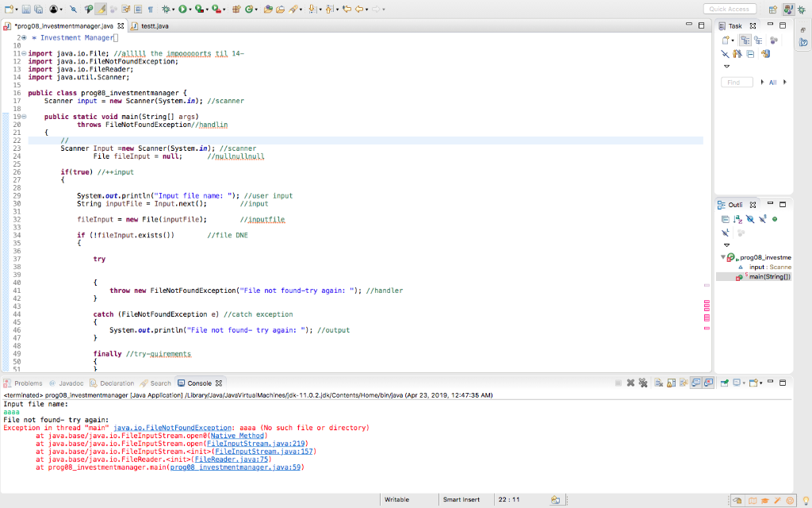This screenshot has width=812, height=508.
Task: Click the Native Method console link
Action: point(237,436)
